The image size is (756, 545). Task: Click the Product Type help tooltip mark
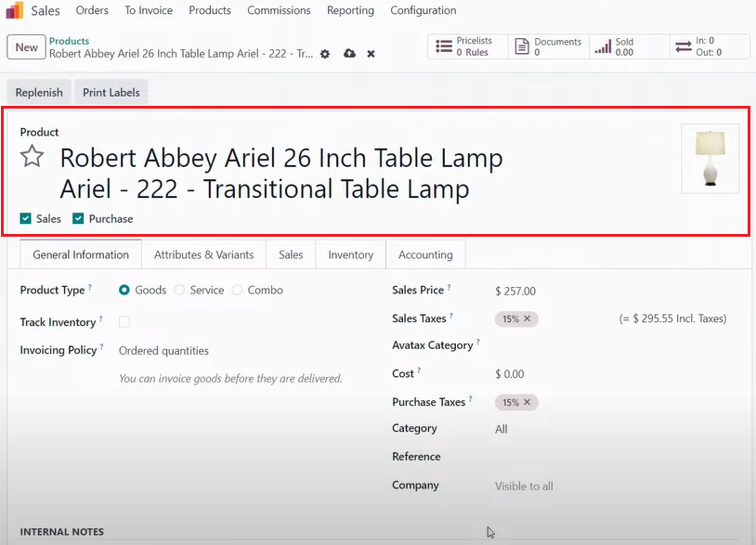90,287
